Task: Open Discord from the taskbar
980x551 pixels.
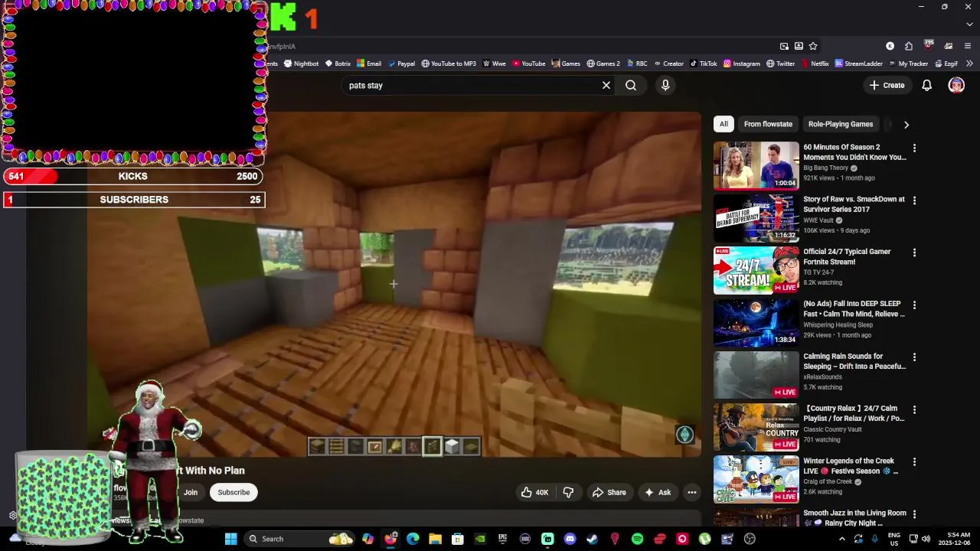Action: coord(570,539)
